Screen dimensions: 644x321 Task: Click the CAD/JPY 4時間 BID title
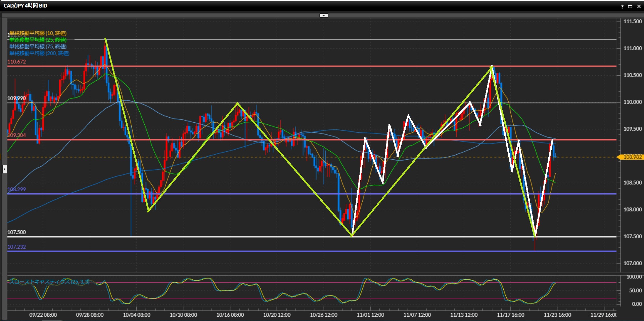pos(26,6)
